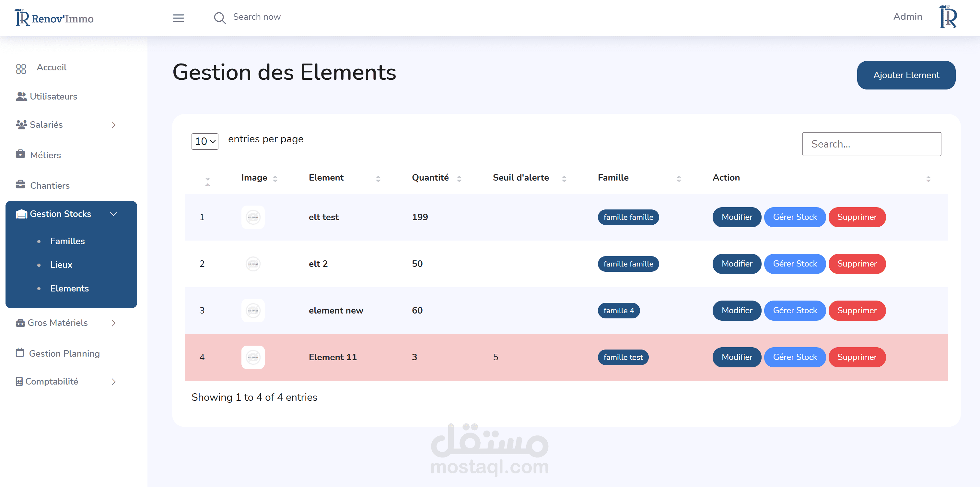The height and width of the screenshot is (487, 980).
Task: Click the magnifying glass search icon
Action: click(x=219, y=18)
